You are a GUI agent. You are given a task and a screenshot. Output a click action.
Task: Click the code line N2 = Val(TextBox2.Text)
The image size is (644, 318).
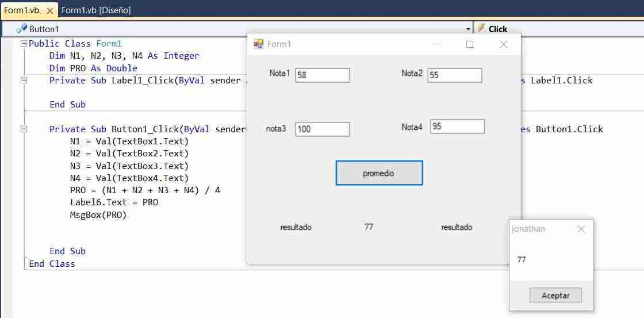click(x=129, y=154)
